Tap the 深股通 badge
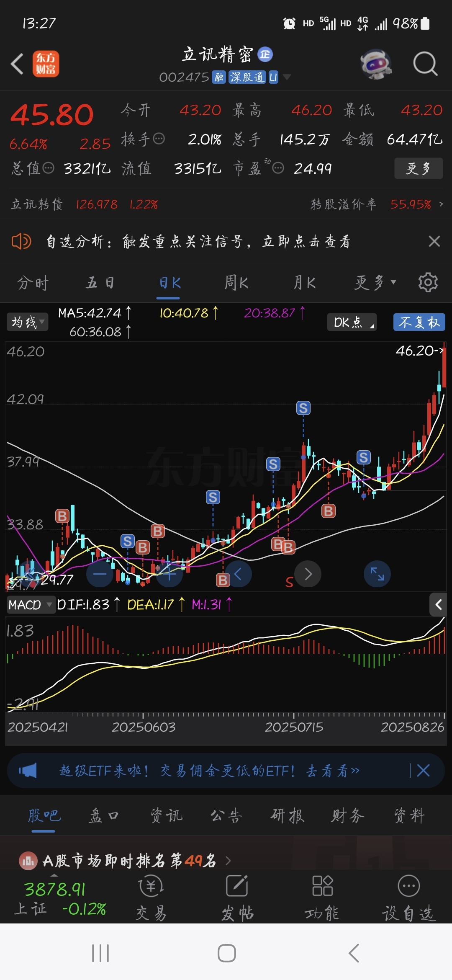This screenshot has height=980, width=452. click(x=247, y=77)
